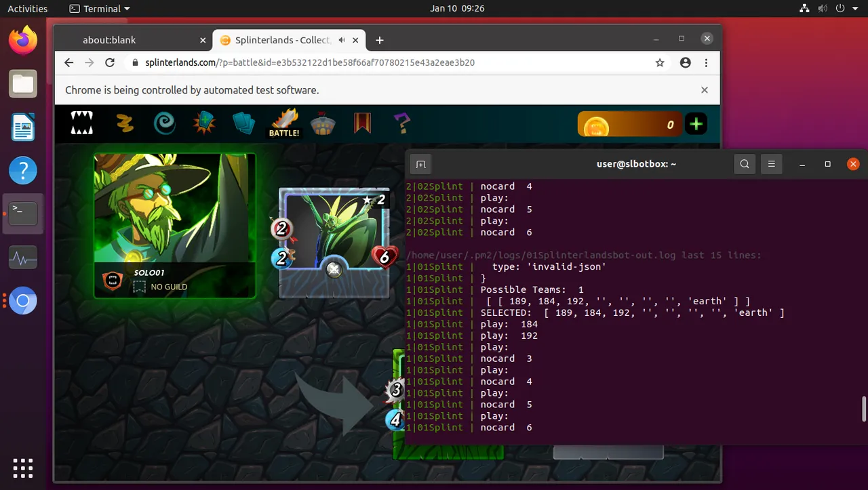This screenshot has height=490, width=868.
Task: Click the volume icon in the top bar
Action: (821, 9)
